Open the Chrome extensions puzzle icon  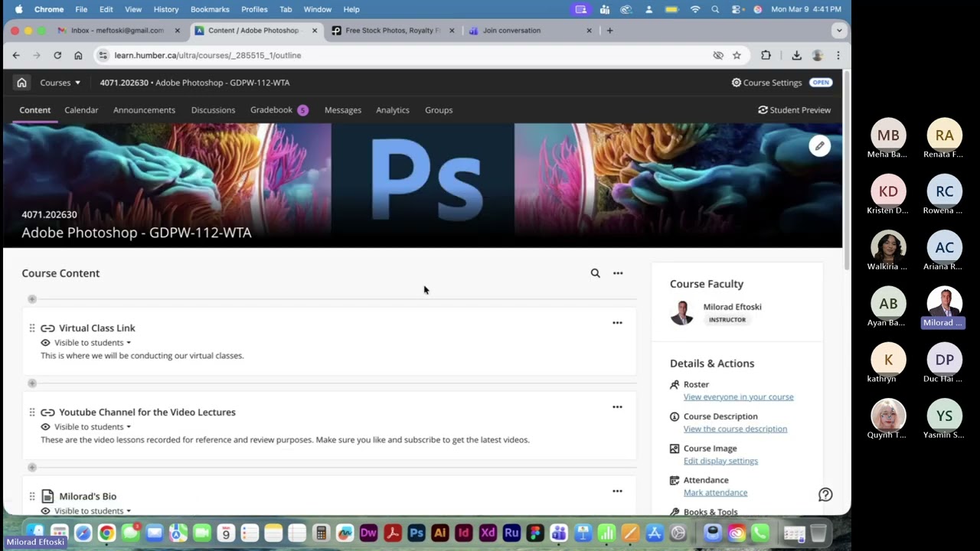[766, 55]
